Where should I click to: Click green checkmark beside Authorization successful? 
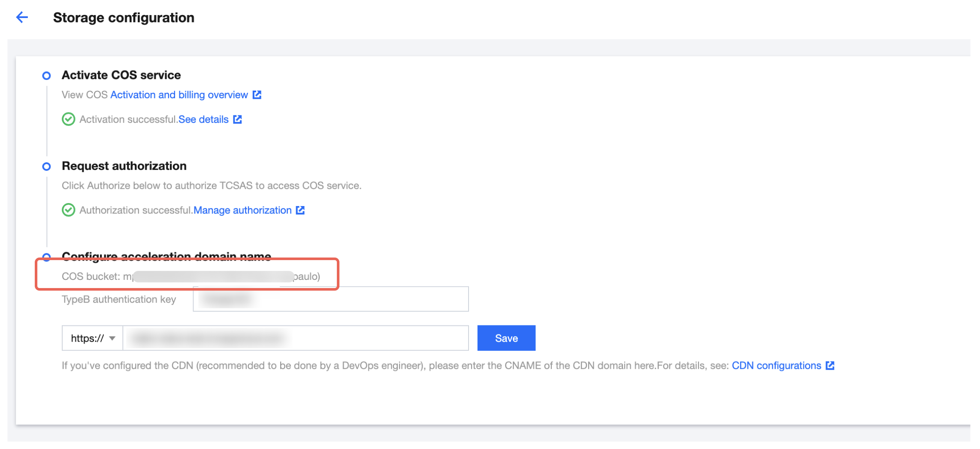point(68,210)
